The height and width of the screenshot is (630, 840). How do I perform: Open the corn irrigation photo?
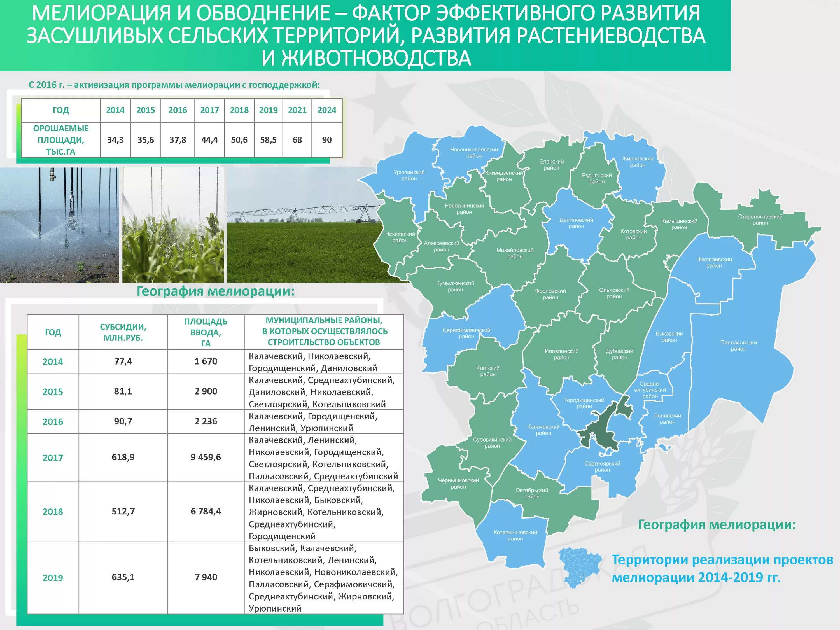173,225
